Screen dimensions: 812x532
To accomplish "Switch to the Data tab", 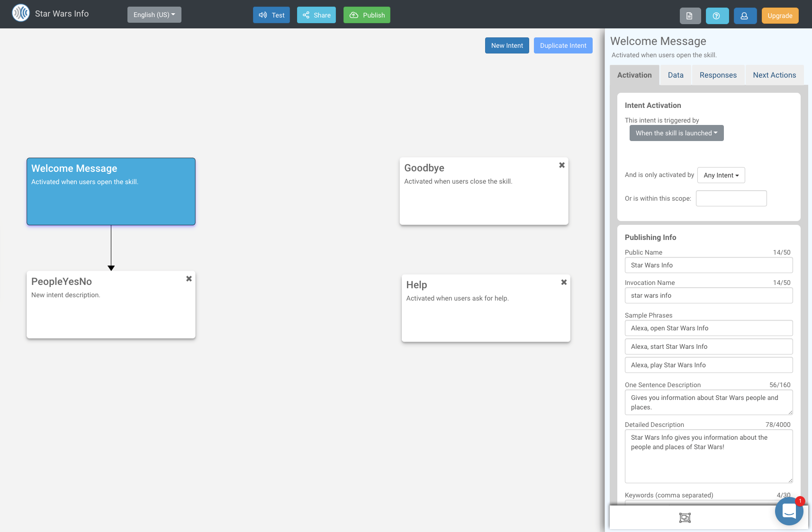I will [x=676, y=75].
